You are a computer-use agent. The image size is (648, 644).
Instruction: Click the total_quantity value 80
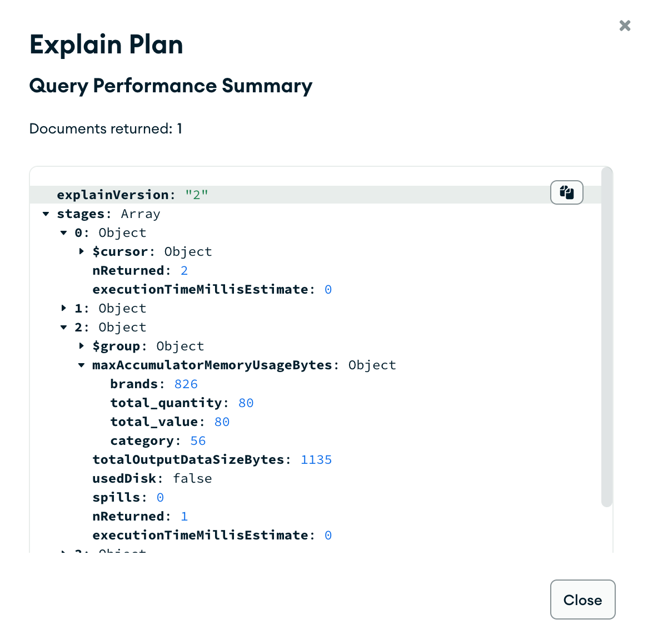point(246,403)
